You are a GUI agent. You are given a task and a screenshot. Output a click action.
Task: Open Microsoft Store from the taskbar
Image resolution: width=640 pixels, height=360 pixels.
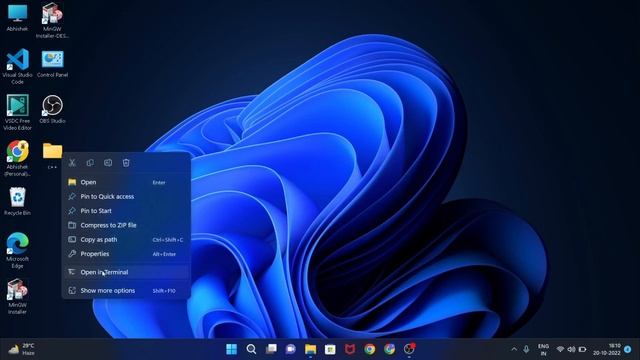(x=330, y=349)
